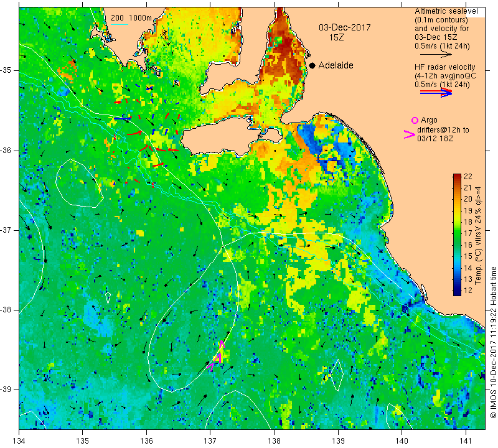The image size is (498, 448).
Task: Click the 03-Dec-2017 date label
Action: [345, 27]
